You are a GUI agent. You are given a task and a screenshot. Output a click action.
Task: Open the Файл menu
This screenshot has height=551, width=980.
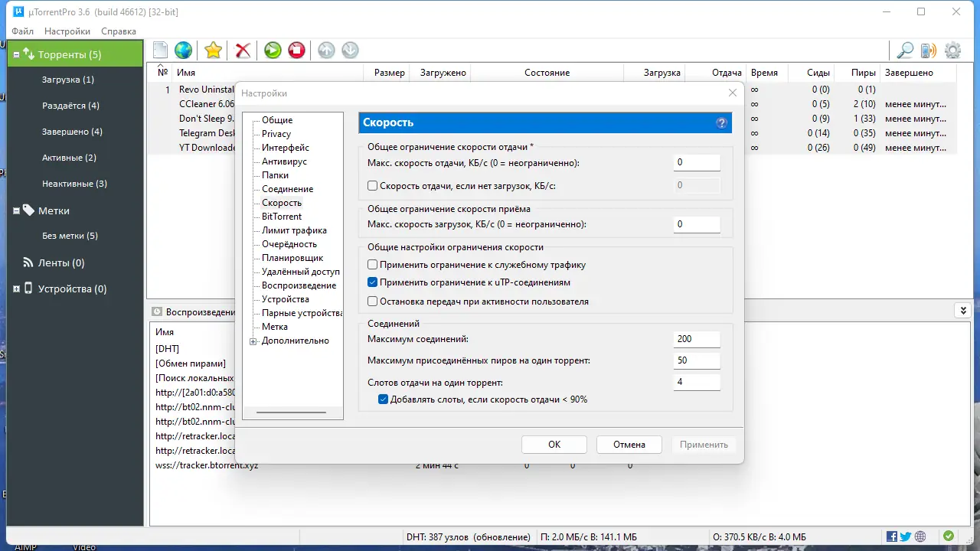23,31
